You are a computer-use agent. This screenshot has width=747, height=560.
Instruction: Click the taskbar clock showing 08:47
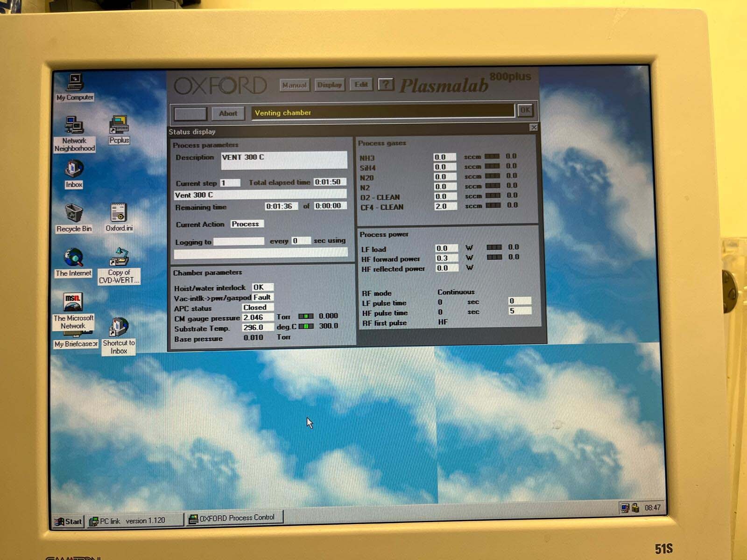pos(652,507)
